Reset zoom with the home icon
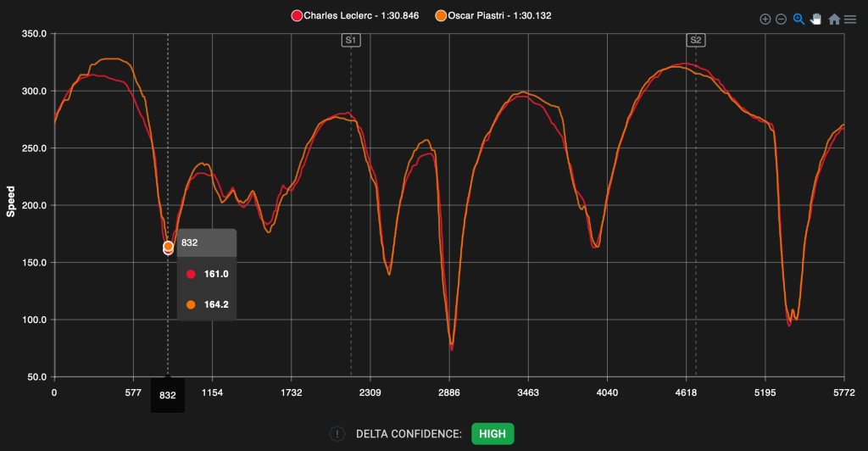The image size is (868, 451). pyautogui.click(x=834, y=19)
